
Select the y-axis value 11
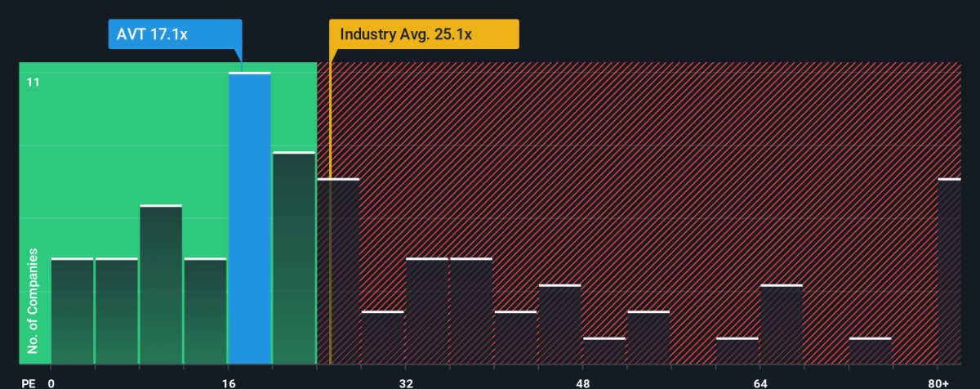coord(33,82)
